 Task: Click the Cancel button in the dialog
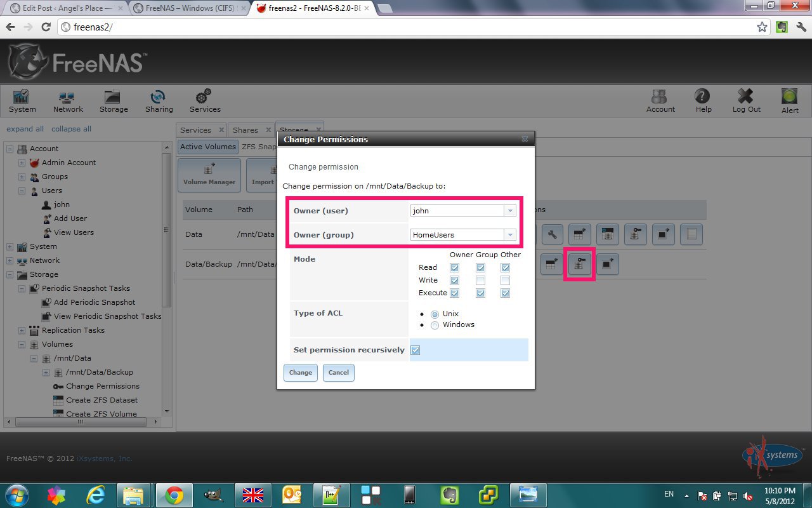pos(339,373)
